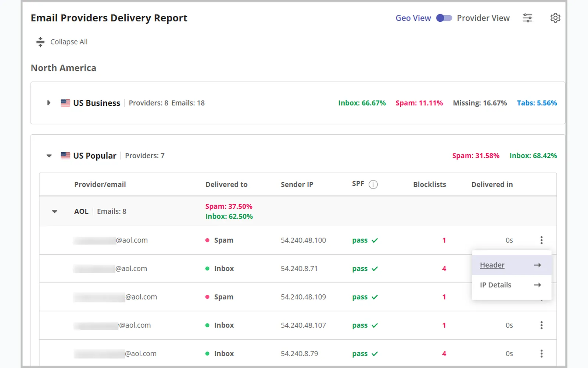Click the Delivered in column header
The width and height of the screenshot is (588, 368).
(x=492, y=184)
